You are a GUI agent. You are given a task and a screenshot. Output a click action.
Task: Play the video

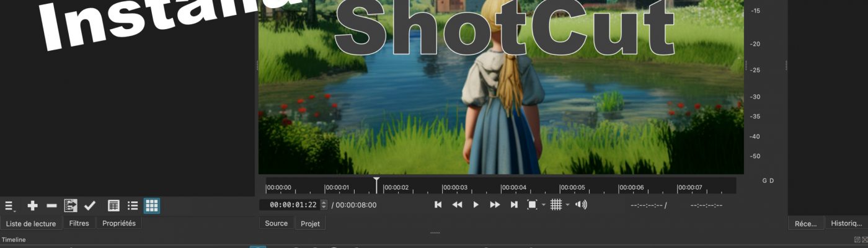pos(476,205)
